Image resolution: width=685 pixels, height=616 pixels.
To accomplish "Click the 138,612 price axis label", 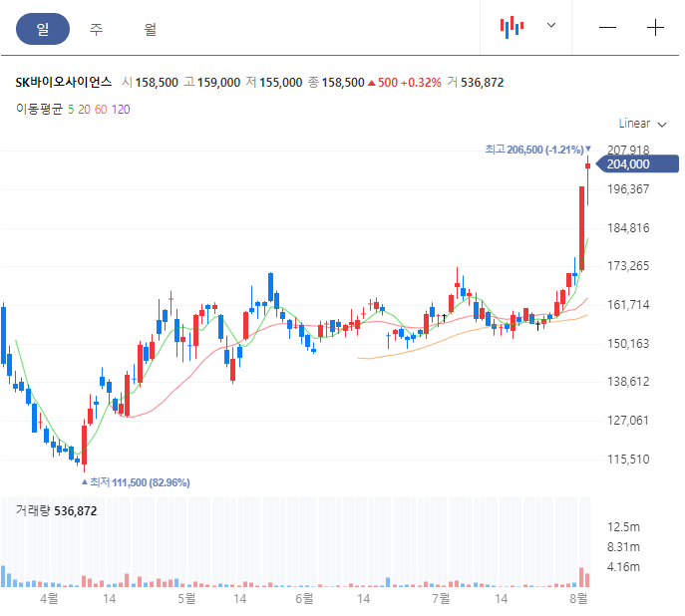I will [x=628, y=382].
